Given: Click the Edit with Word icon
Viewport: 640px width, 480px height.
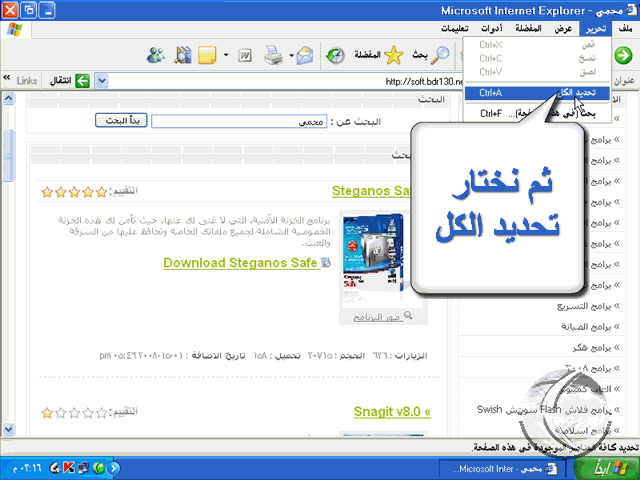Looking at the screenshot, I should [x=245, y=55].
